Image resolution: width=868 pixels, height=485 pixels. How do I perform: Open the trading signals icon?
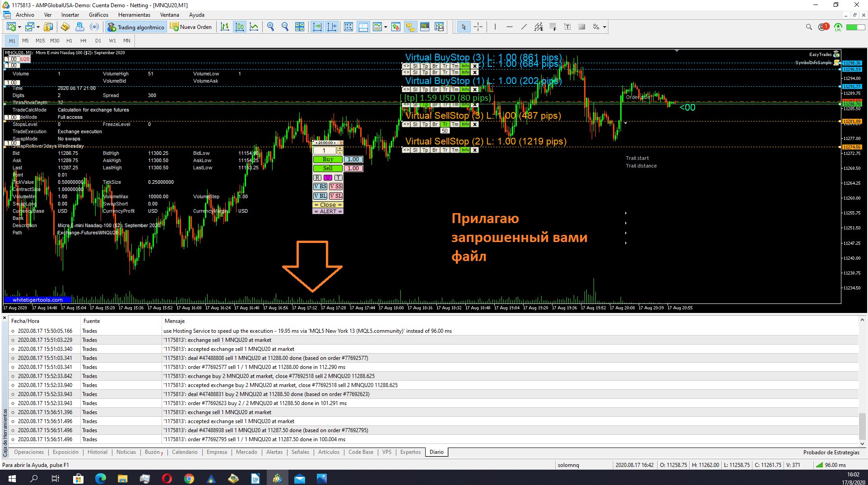[94, 27]
